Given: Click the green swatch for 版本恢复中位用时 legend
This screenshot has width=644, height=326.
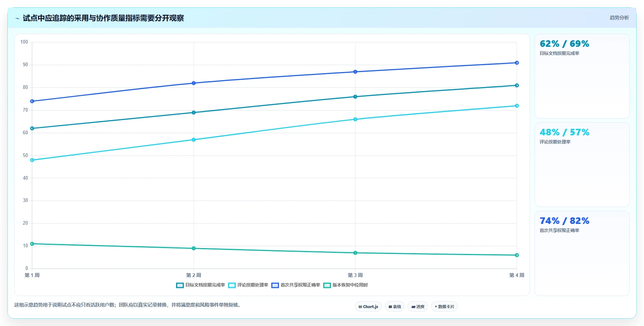Looking at the screenshot, I should [x=327, y=285].
